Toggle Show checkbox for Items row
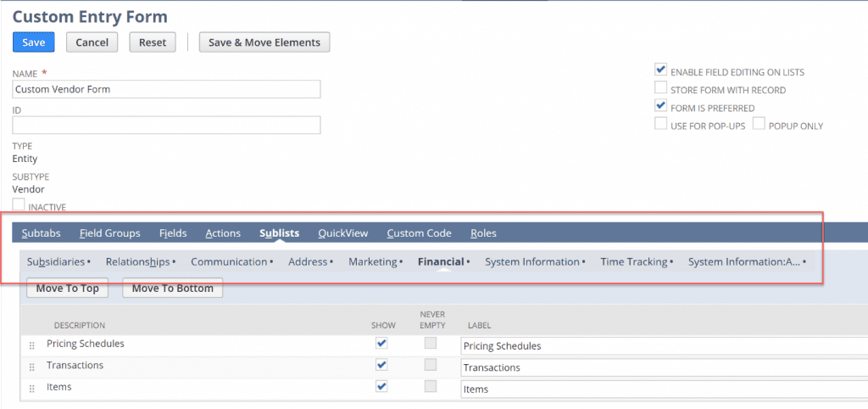 click(381, 386)
